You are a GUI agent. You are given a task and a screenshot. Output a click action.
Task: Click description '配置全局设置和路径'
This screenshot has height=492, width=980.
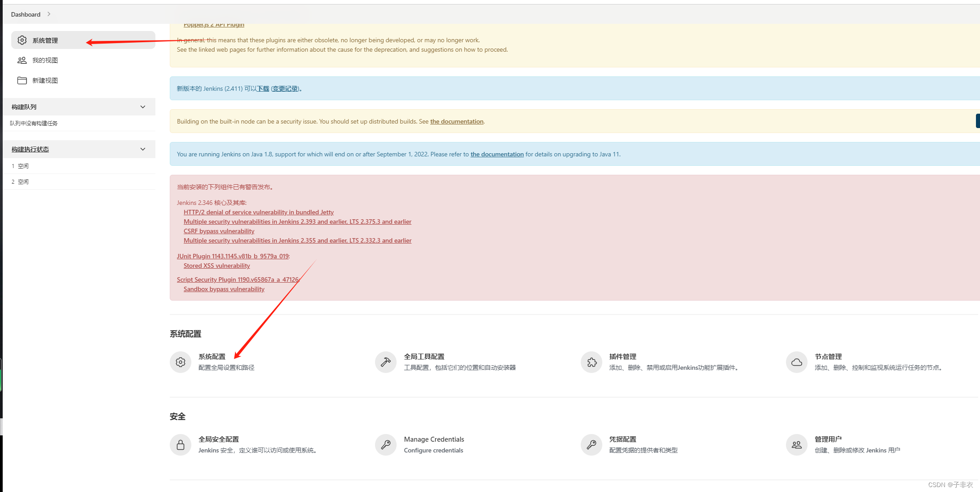coord(226,368)
